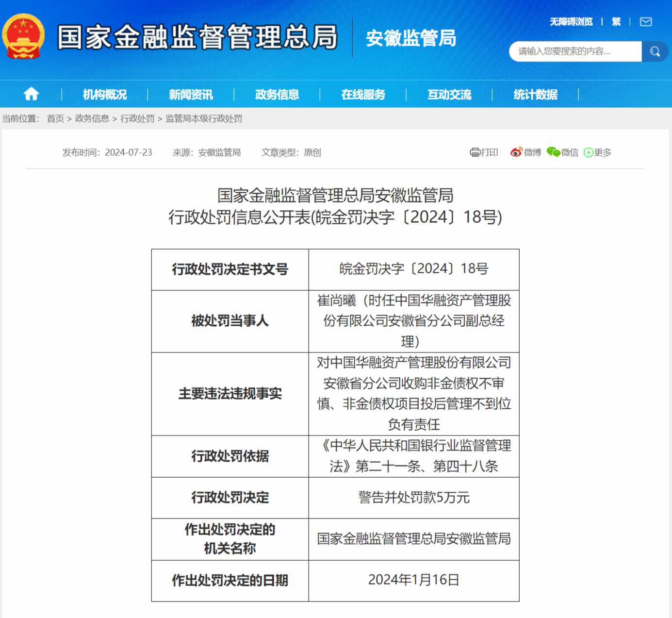Open the 统计数据 menu
Screen dimensions: 672x618
536,95
